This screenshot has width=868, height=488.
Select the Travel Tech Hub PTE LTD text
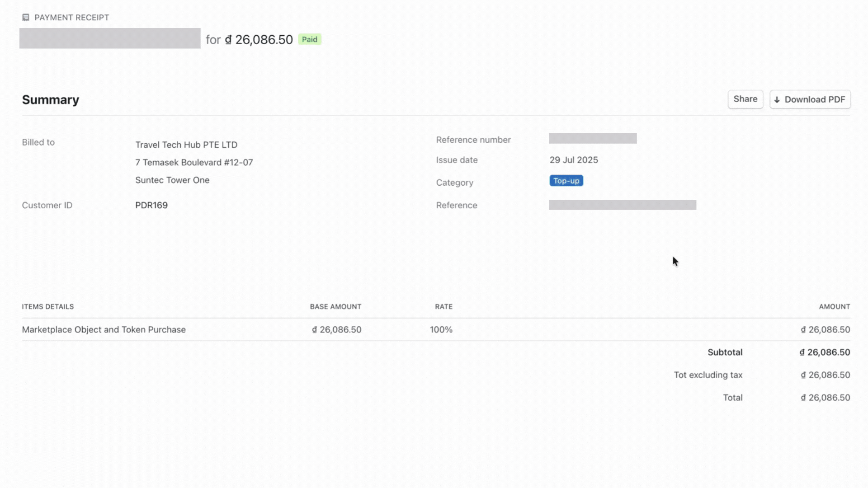[x=186, y=145]
